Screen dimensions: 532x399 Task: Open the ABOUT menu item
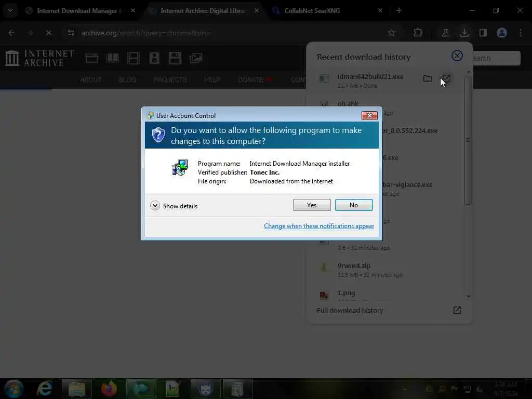[90, 79]
